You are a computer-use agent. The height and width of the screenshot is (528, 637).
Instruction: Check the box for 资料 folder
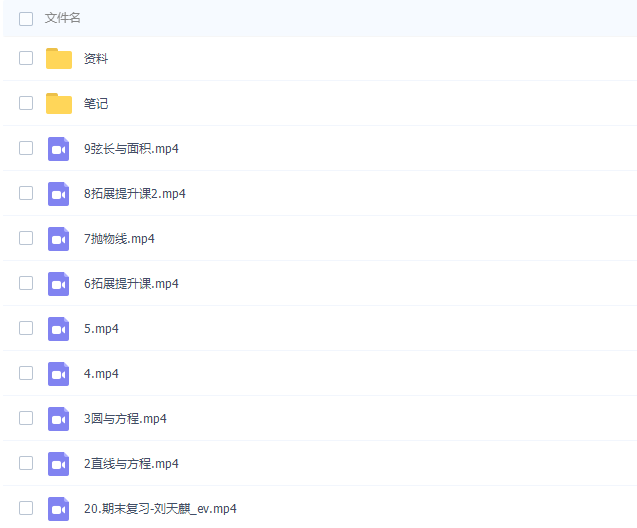coord(26,59)
